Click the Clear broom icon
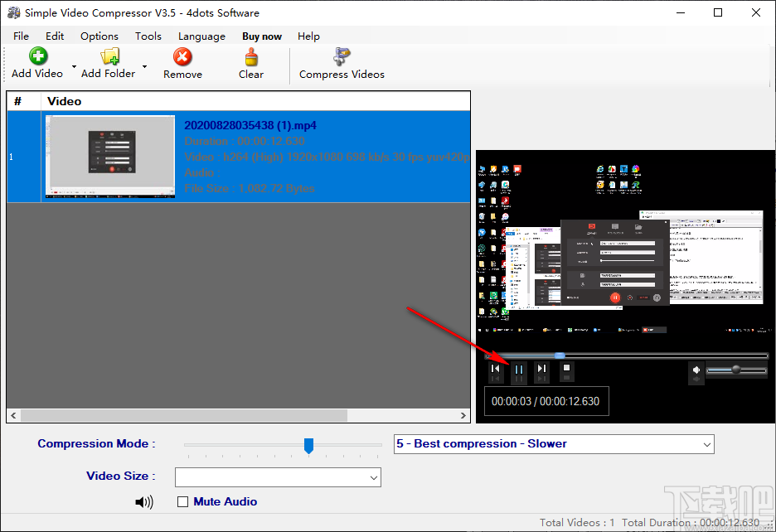776x532 pixels. [x=250, y=58]
